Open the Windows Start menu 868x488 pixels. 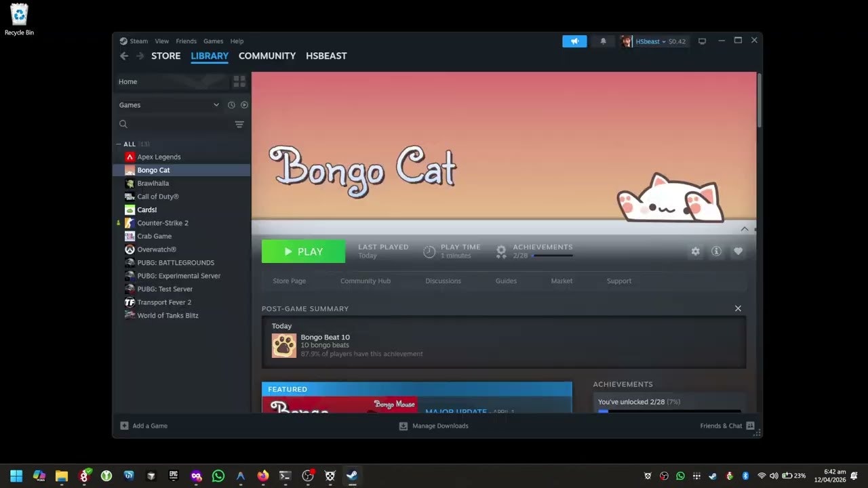16,476
